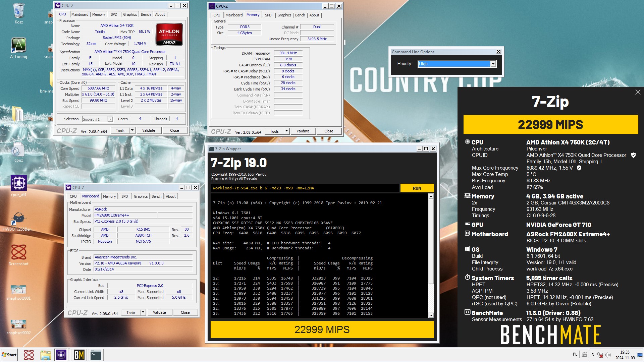644x362 pixels.
Task: Select the DRAM Frequency 931.4 MHz value
Action: (288, 53)
